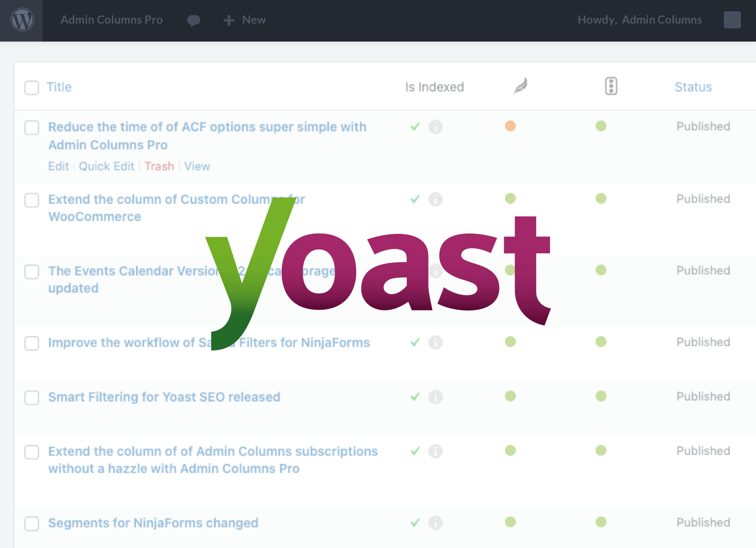Click readability dot for Admin Columns subscriptions row

(510, 450)
